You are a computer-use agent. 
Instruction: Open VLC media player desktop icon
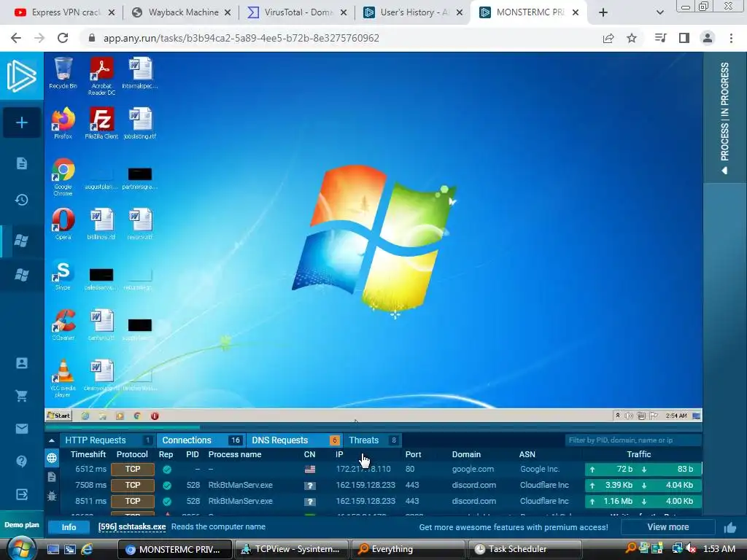click(x=63, y=378)
